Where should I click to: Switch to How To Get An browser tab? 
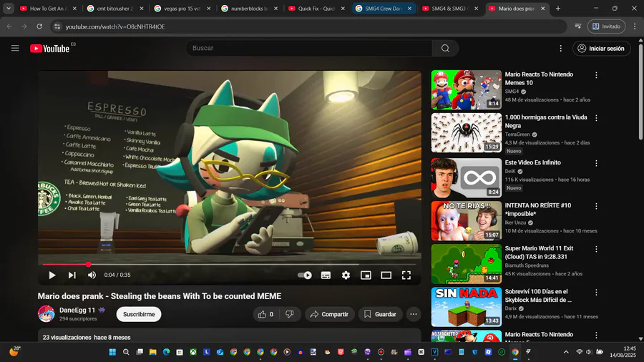[x=44, y=8]
